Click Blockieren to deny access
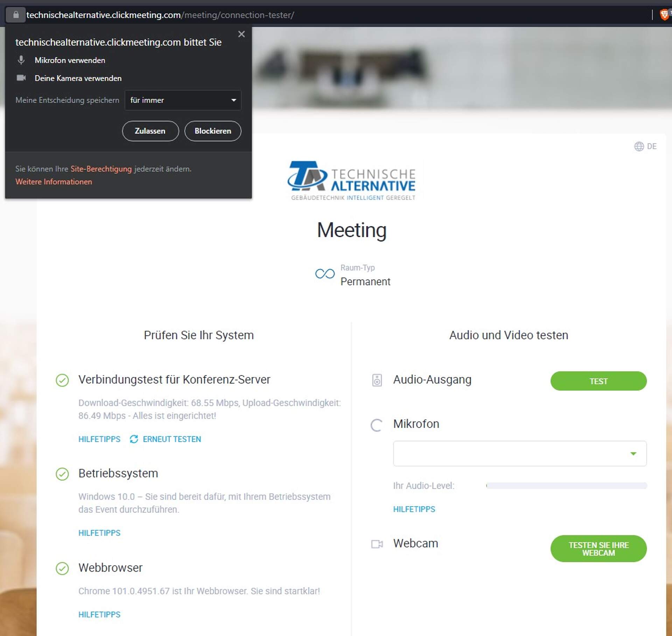Viewport: 672px width, 636px height. coord(213,131)
